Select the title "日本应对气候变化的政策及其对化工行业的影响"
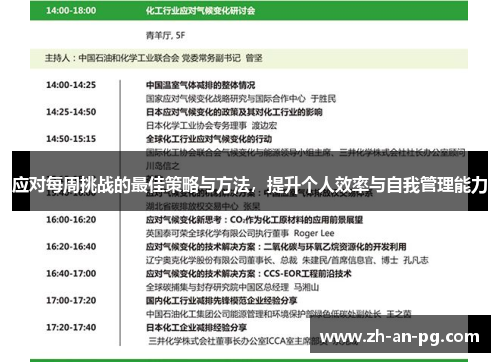Image resolution: width=500 pixels, height=362 pixels. (x=234, y=112)
